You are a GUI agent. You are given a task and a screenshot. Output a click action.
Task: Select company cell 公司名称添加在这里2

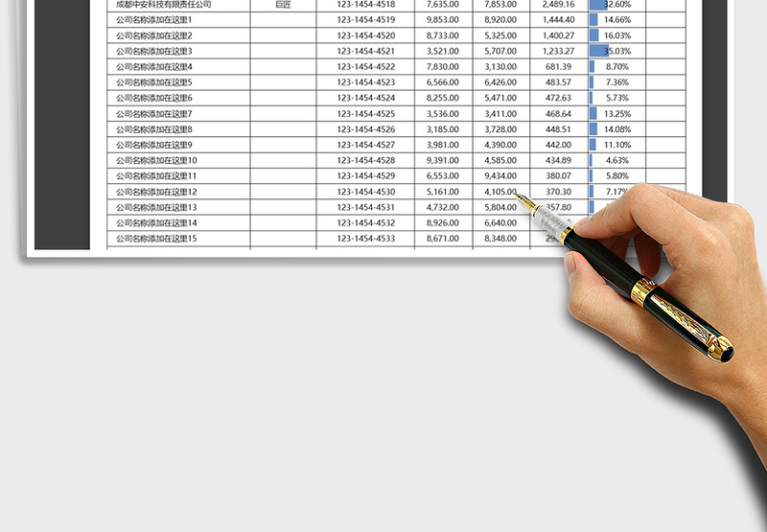point(178,35)
